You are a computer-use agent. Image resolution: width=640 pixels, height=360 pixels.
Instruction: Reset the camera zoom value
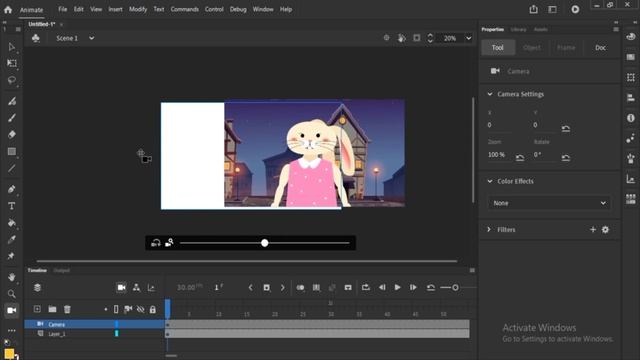click(520, 158)
